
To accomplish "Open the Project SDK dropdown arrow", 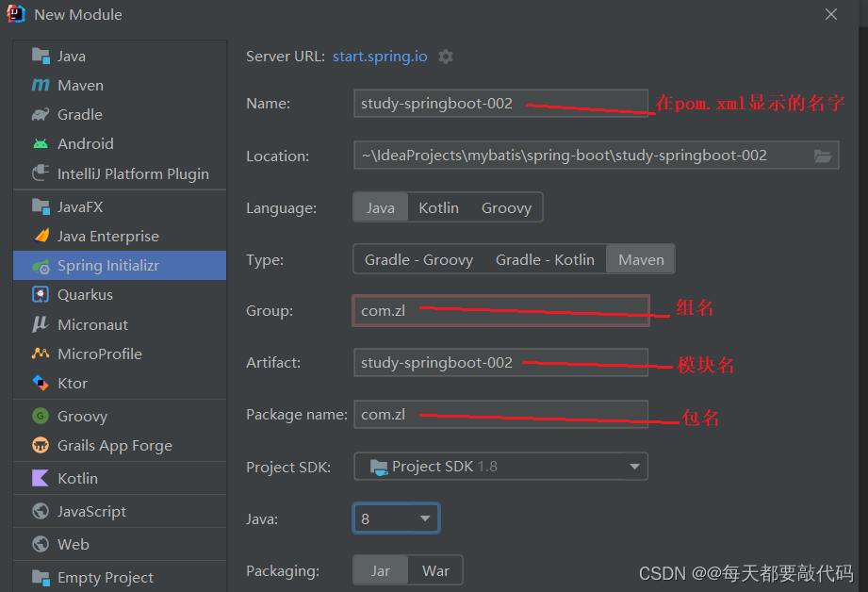I will click(634, 467).
